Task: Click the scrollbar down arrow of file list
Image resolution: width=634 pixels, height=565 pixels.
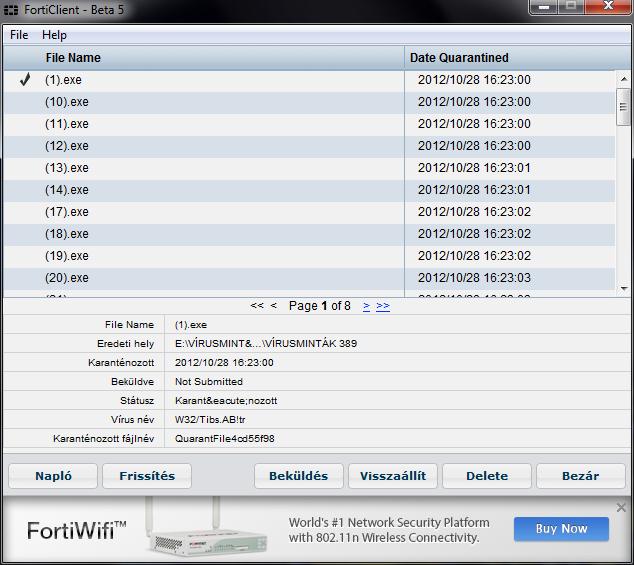Action: point(624,288)
